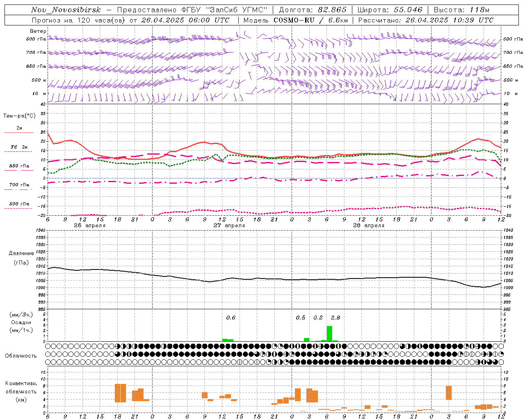Click the Высота: 118м header text
Viewport: 525px width, 420px height.
(461, 10)
